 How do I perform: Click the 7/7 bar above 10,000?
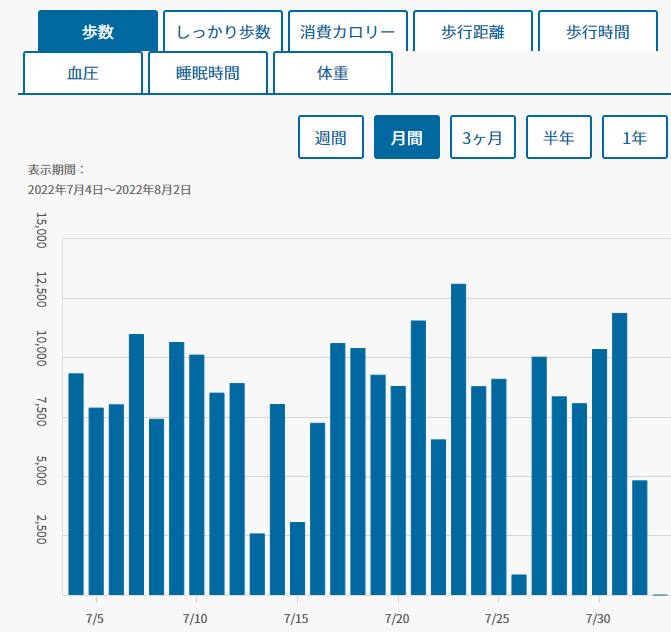[x=137, y=464]
